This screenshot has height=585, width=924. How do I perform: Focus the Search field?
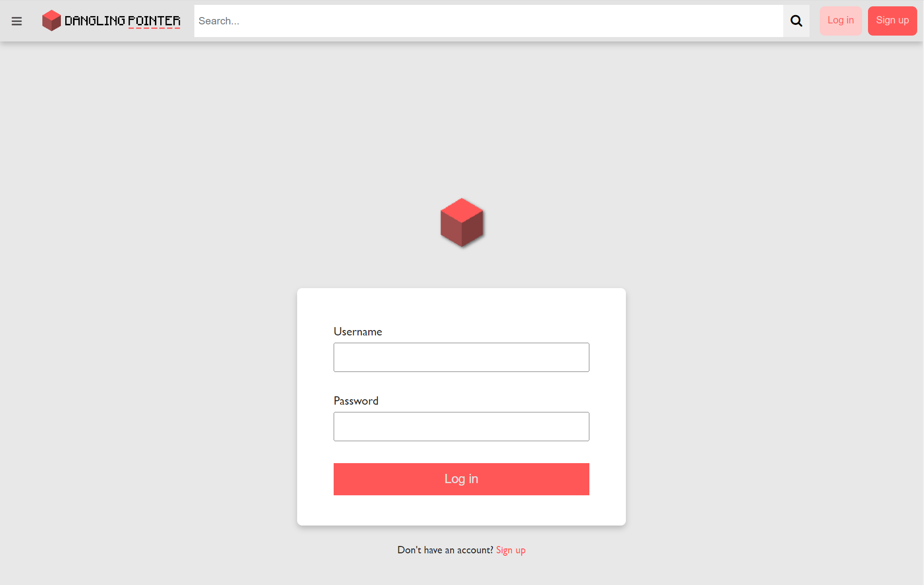489,21
